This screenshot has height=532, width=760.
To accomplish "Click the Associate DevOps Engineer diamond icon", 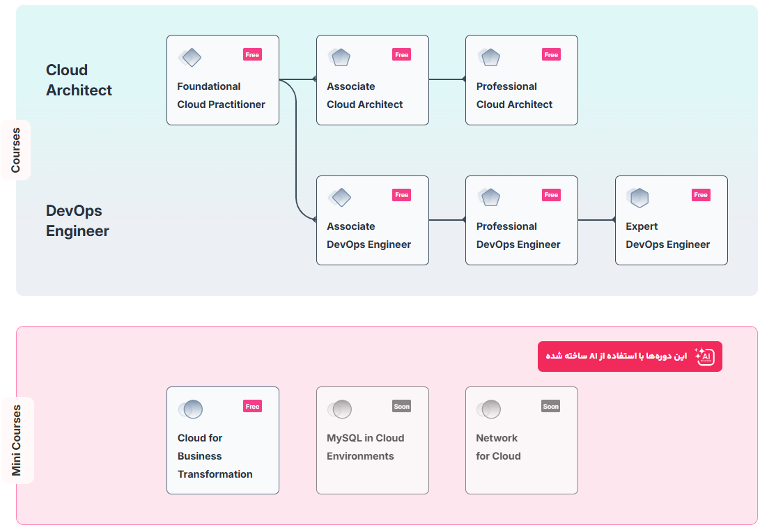I will click(x=339, y=197).
